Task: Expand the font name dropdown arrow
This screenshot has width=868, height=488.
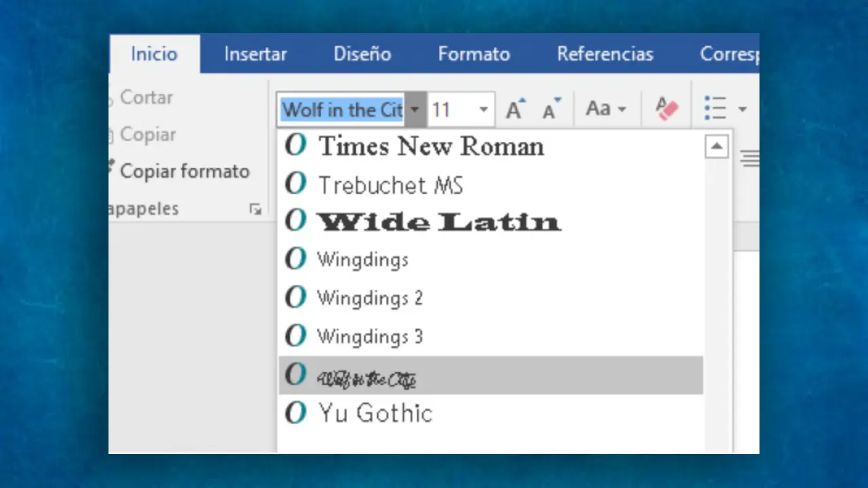Action: pos(415,110)
